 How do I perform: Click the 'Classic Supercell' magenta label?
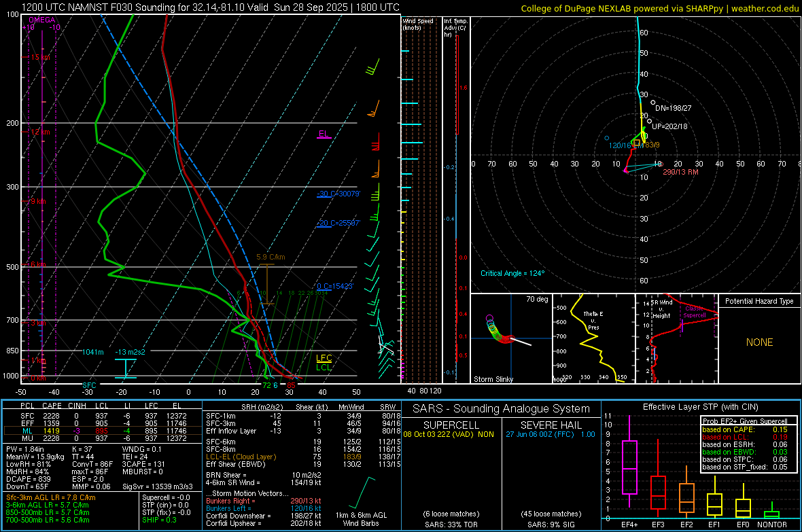[x=695, y=312]
